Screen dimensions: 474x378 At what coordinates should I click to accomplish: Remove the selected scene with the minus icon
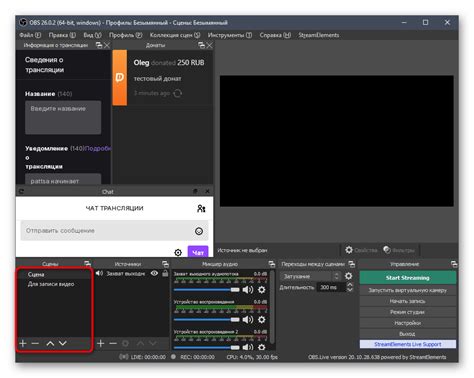35,343
